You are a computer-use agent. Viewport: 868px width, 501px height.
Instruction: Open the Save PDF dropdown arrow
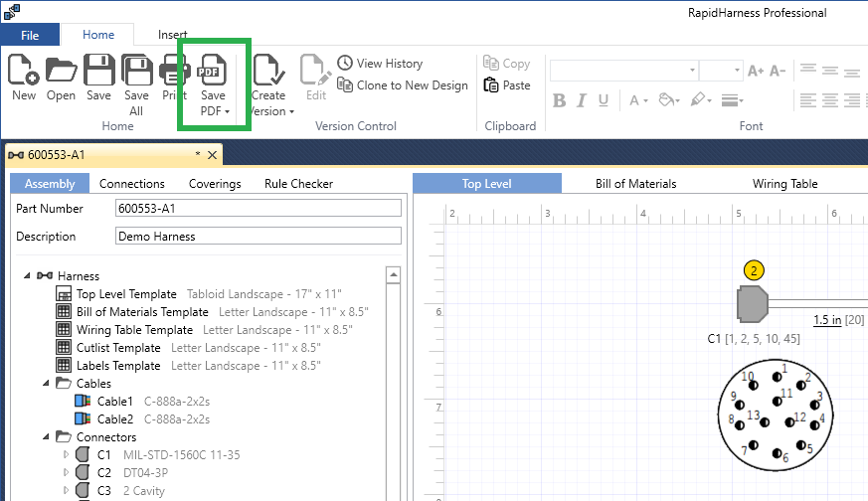[227, 111]
